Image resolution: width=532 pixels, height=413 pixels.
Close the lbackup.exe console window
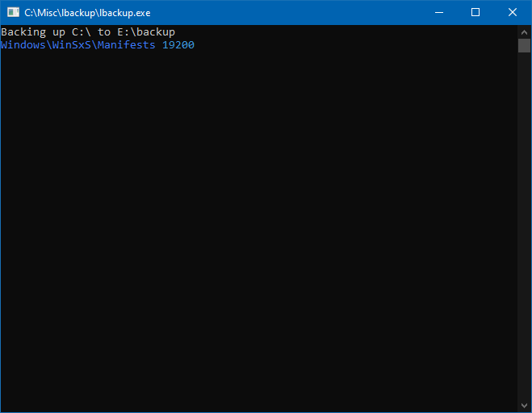coord(513,13)
